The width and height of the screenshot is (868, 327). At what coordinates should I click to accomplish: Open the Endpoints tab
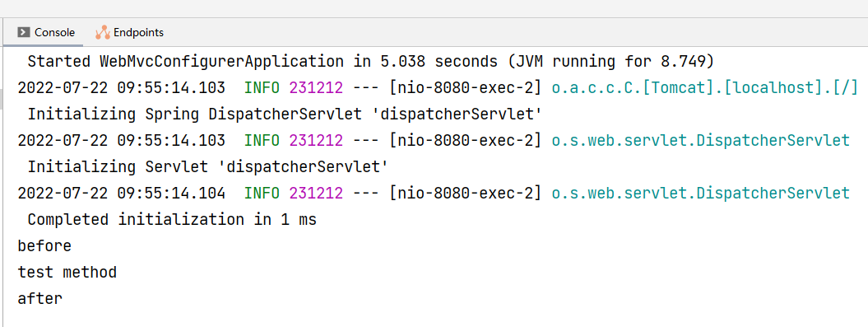click(129, 33)
